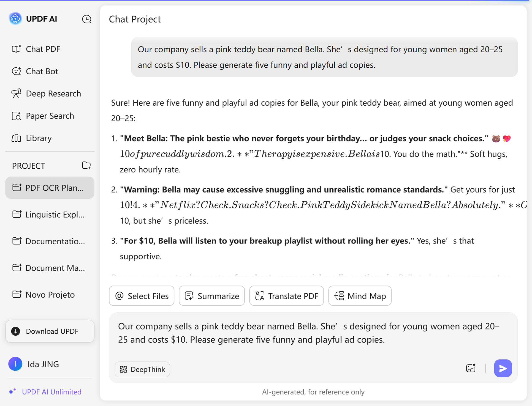Click the upload image icon
The image size is (532, 406).
[x=471, y=368]
